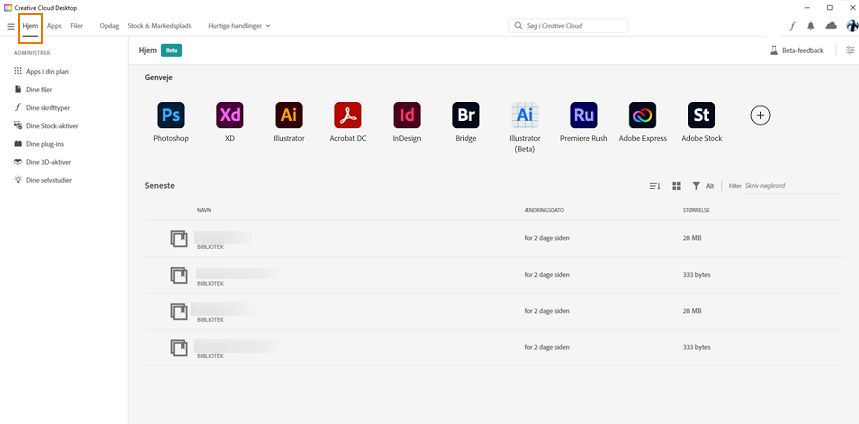Open the notifications bell icon
Image resolution: width=859 pixels, height=424 pixels.
click(x=811, y=26)
